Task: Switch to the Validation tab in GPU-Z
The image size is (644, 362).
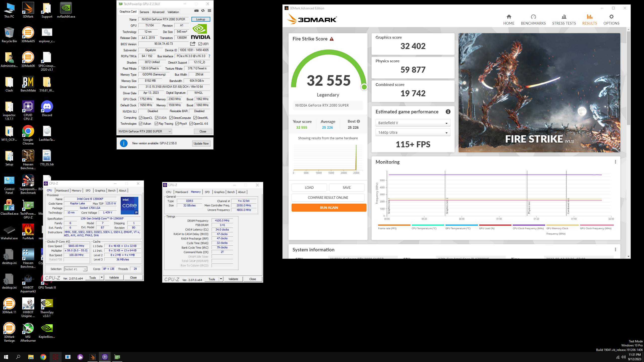Action: pos(173,12)
